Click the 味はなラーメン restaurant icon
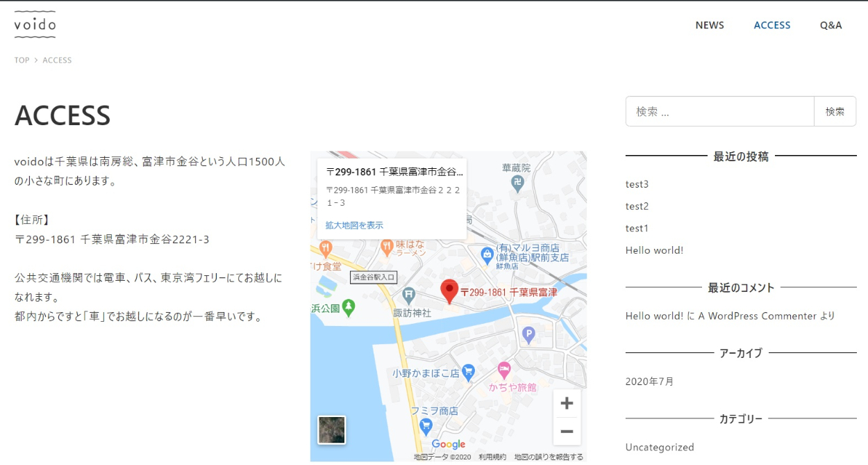The image size is (868, 465). 387,246
